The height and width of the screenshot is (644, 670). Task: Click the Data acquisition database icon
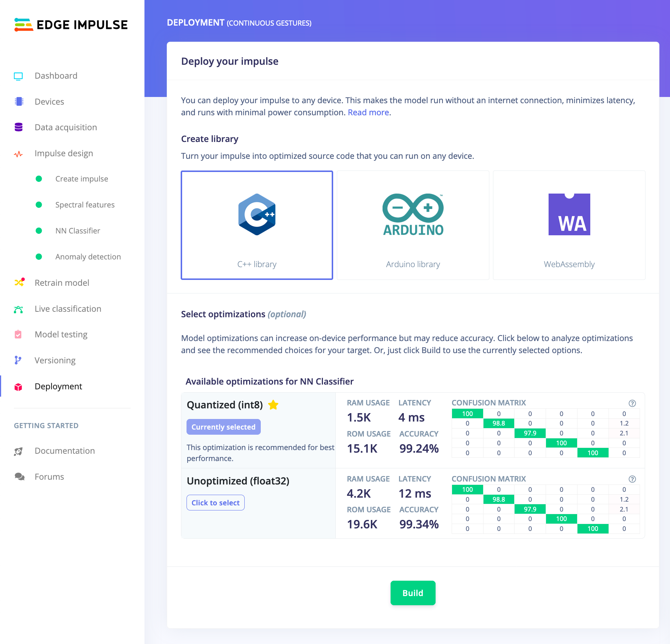(19, 127)
